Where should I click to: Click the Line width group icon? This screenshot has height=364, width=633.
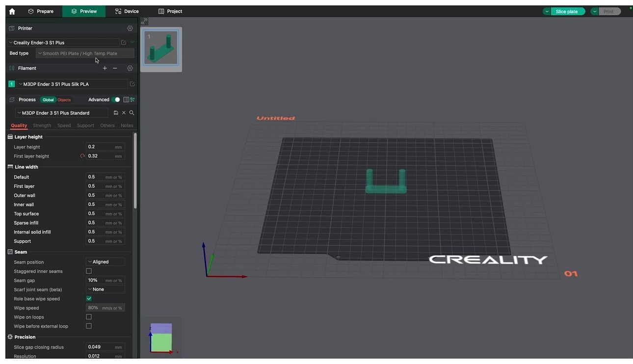point(10,167)
